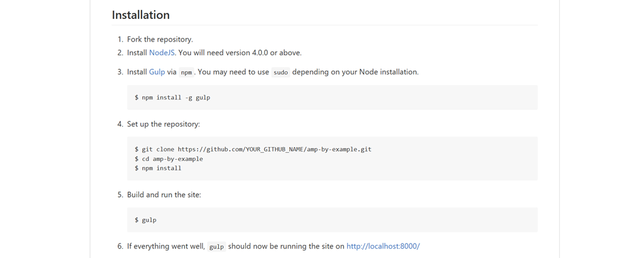Click the Build and run the site text

tap(164, 194)
